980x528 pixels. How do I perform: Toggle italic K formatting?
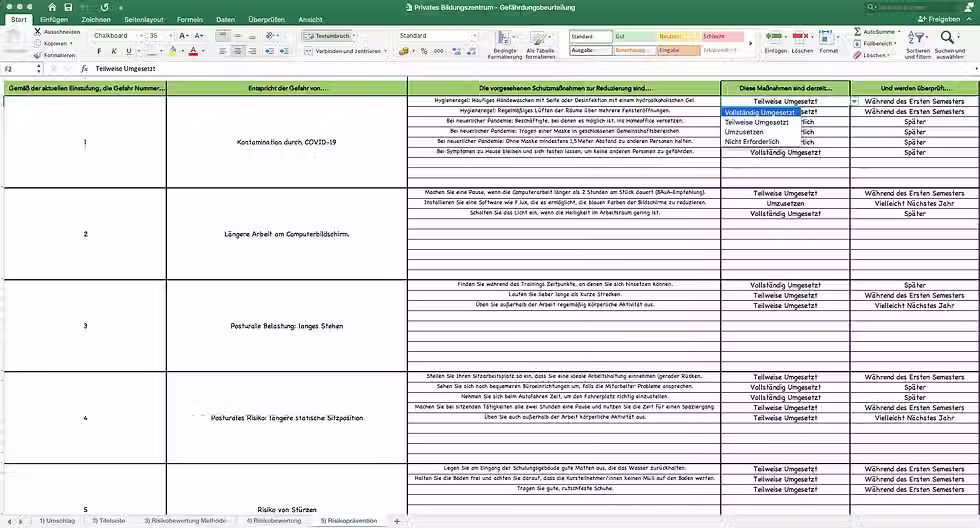click(x=114, y=51)
